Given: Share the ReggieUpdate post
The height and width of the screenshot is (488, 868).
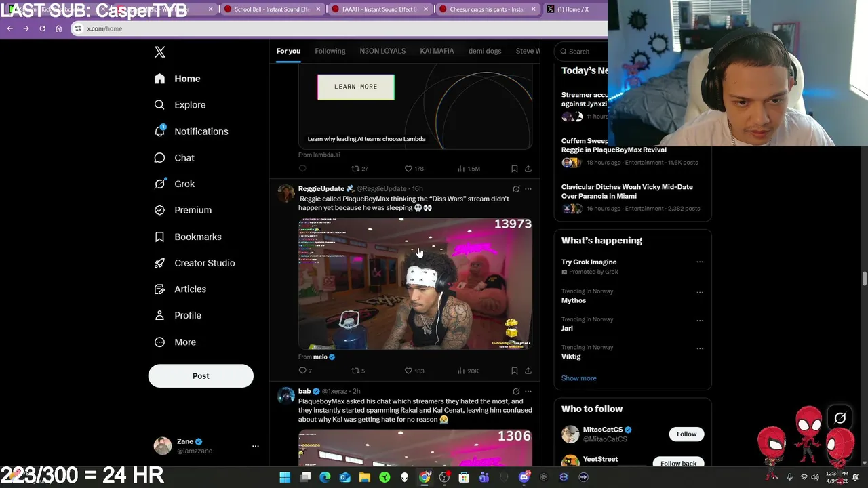Looking at the screenshot, I should 528,371.
